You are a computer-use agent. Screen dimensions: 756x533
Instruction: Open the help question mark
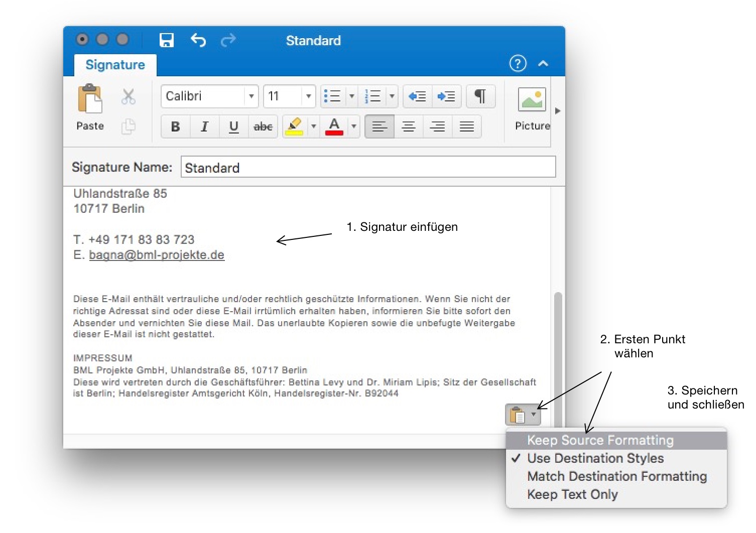(x=518, y=64)
